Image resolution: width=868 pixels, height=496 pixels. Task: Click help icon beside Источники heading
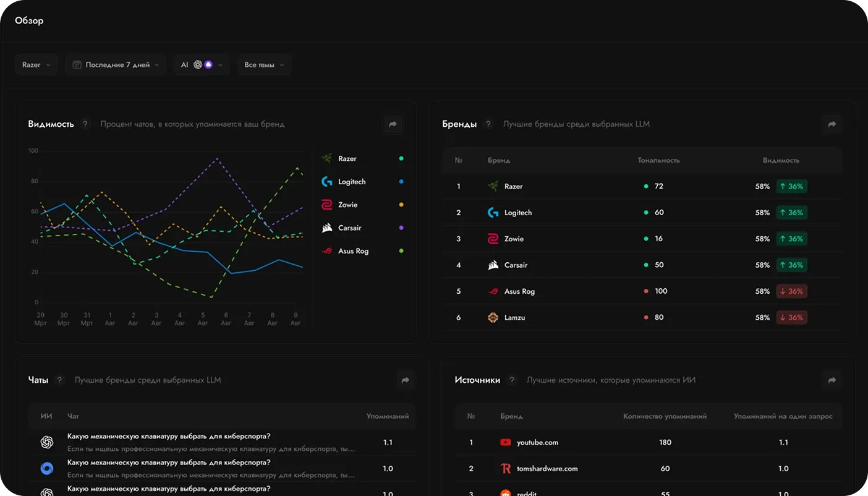[x=512, y=380]
